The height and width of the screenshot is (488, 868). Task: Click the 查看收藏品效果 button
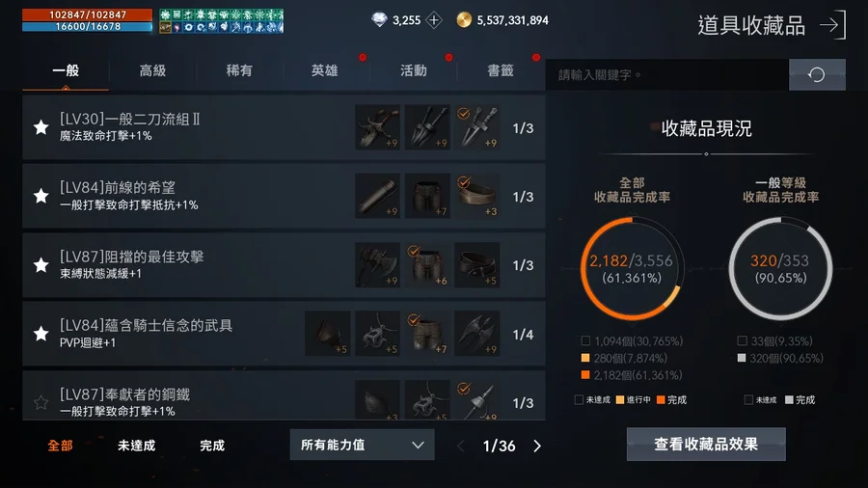coord(706,445)
